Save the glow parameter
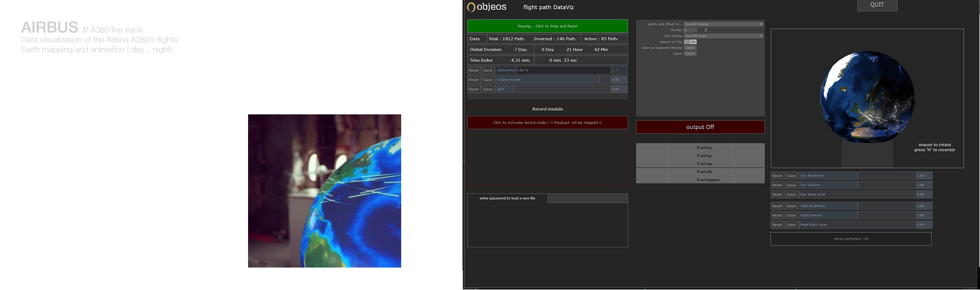This screenshot has width=980, height=290. click(x=487, y=89)
